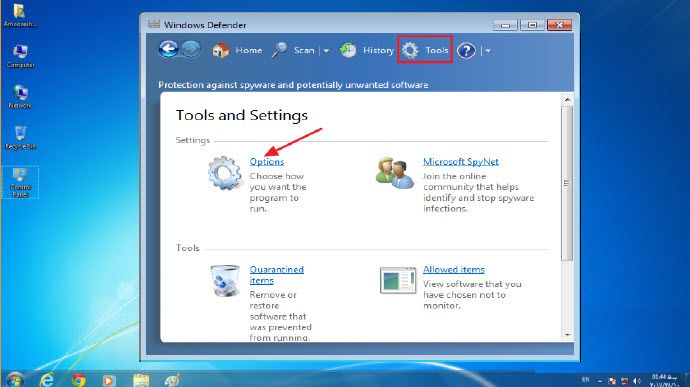Launch Internet Explorer from taskbar

tap(47, 380)
